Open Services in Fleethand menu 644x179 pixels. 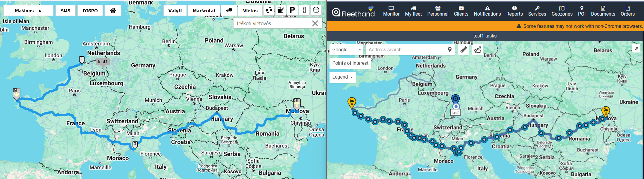(537, 11)
